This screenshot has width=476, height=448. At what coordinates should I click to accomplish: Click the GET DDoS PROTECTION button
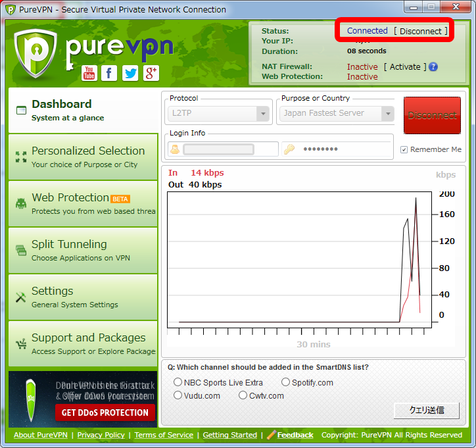click(x=105, y=412)
